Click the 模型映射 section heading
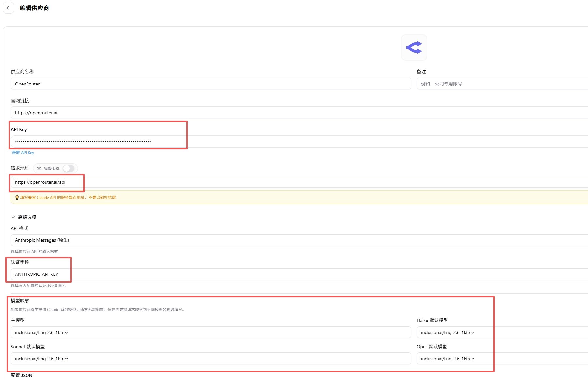This screenshot has height=380, width=588. pyautogui.click(x=20, y=301)
